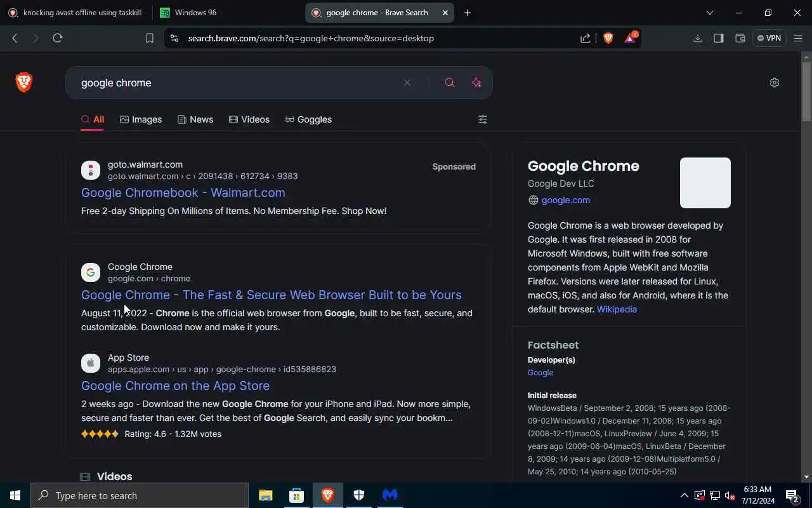Click the Google developer link in Factsheet
The image size is (812, 508).
[540, 373]
